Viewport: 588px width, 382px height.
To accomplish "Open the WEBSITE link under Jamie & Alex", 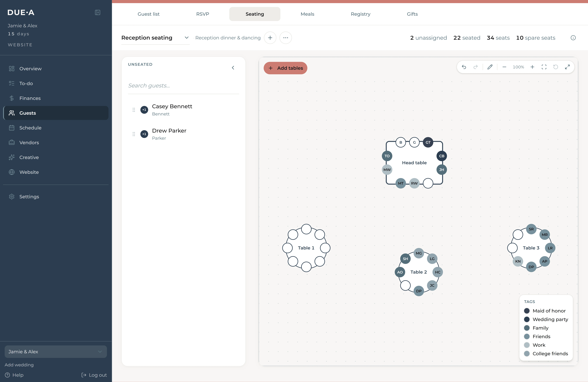I will 20,45.
